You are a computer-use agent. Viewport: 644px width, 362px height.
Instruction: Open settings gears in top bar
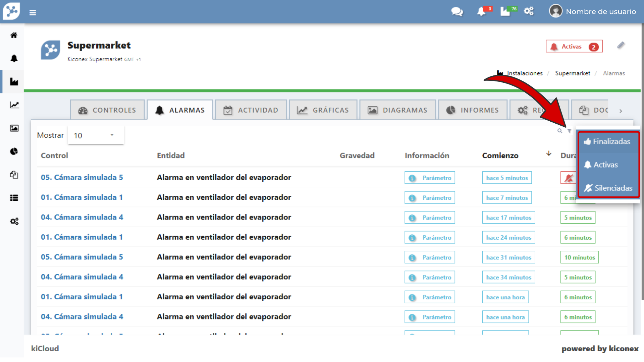click(529, 11)
